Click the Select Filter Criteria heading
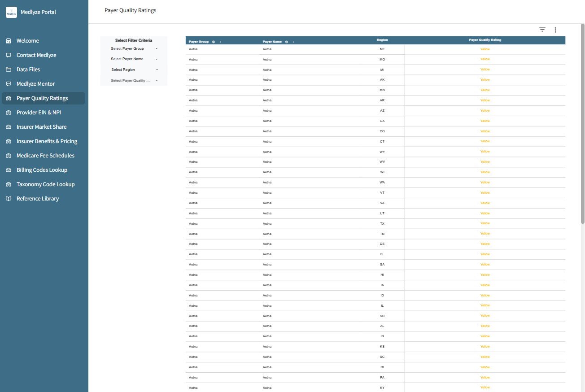The width and height of the screenshot is (585, 392). coord(134,40)
